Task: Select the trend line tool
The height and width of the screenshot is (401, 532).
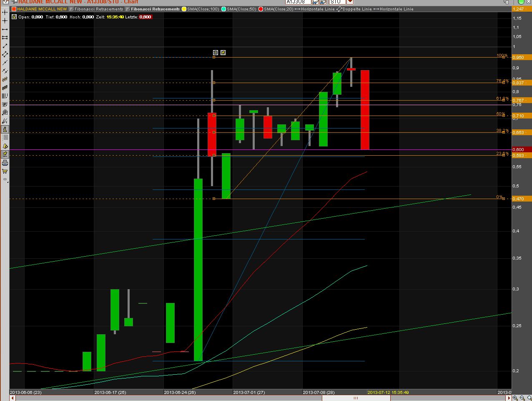Action: pos(5,46)
